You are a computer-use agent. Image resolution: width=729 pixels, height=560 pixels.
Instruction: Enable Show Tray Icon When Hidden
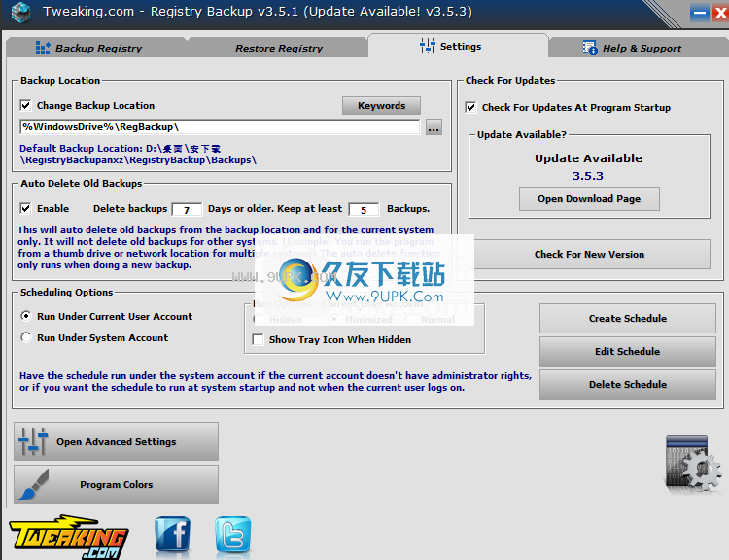point(258,340)
